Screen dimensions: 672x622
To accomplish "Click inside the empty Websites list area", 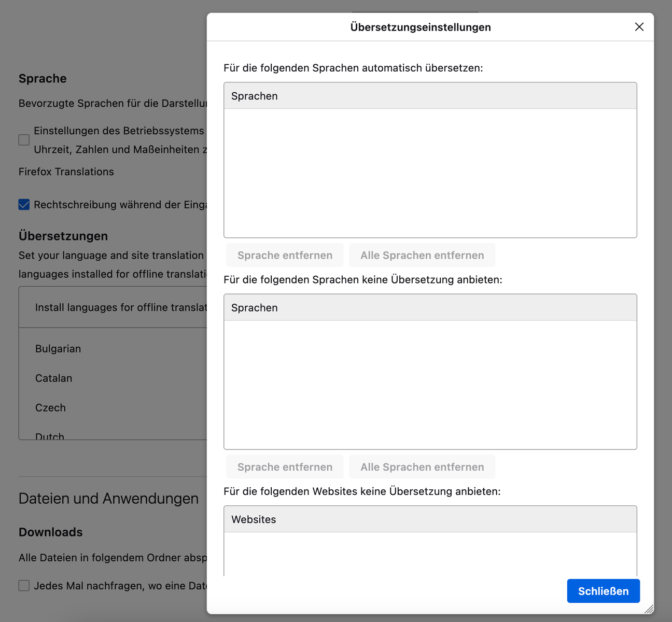I will [430, 554].
